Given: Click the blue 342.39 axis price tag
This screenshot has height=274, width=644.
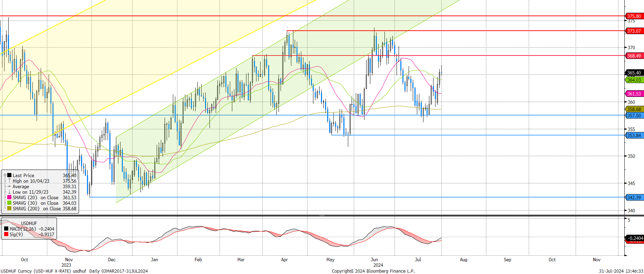Looking at the screenshot, I should point(634,197).
